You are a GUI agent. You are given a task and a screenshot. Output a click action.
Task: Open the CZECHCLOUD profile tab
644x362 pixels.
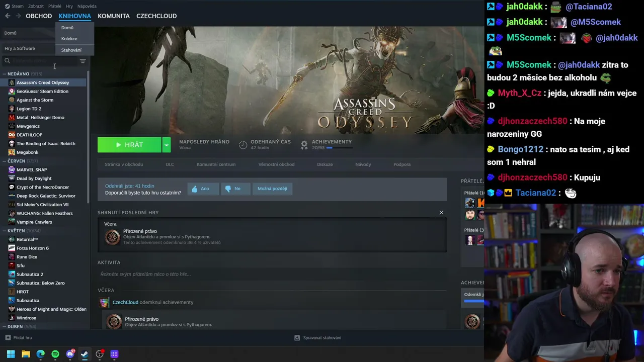click(156, 16)
